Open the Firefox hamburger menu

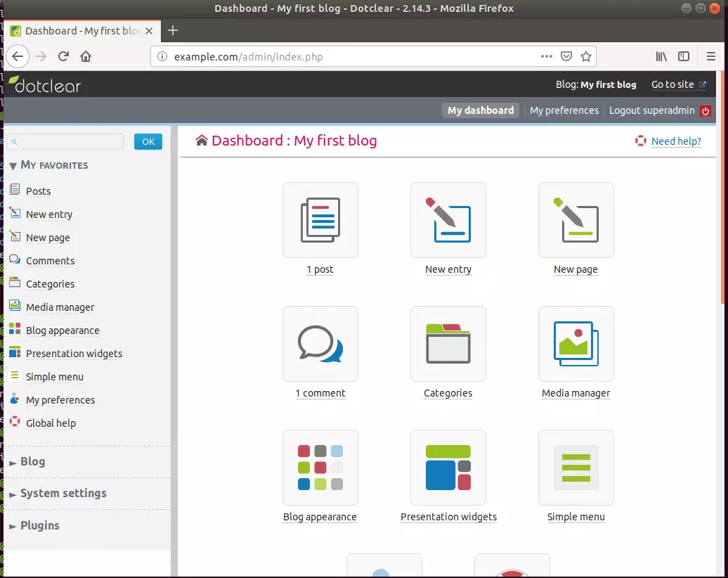pyautogui.click(x=711, y=57)
